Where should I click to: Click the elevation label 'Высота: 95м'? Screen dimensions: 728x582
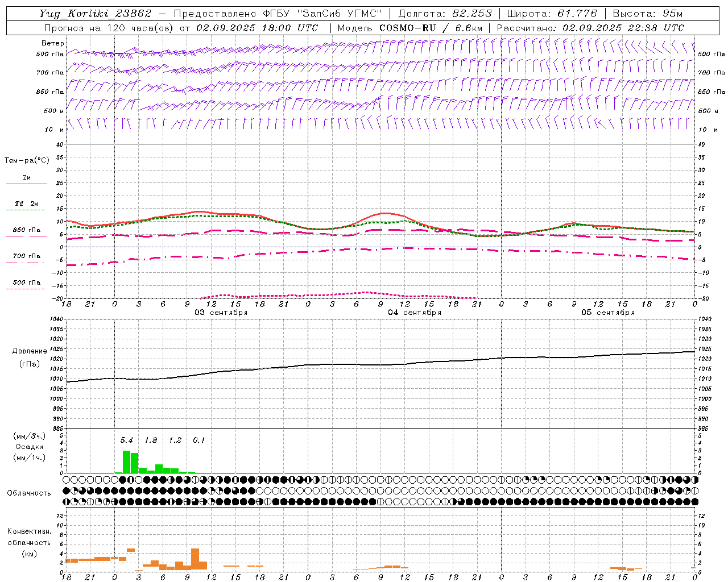tap(647, 14)
